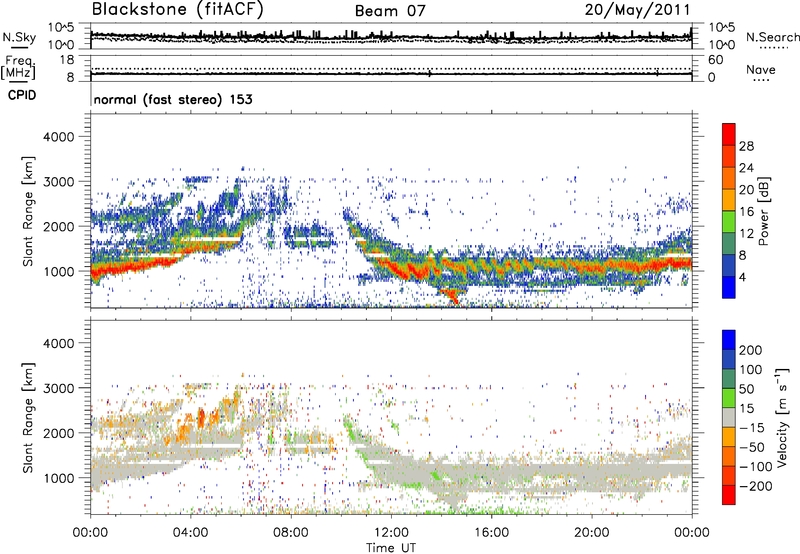This screenshot has height=554, width=800.
Task: Click power panel Slant Range [km] label
Action: (x=28, y=211)
